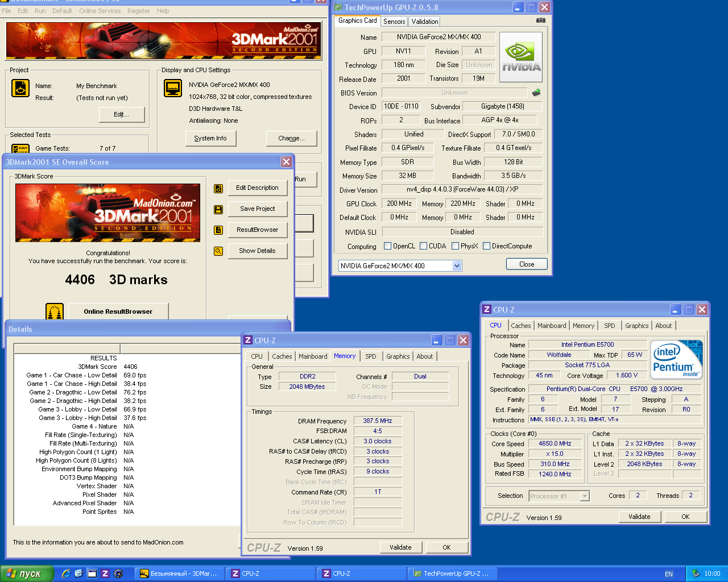This screenshot has height=582, width=728.
Task: Click the Change... button in Display settings
Action: point(291,138)
